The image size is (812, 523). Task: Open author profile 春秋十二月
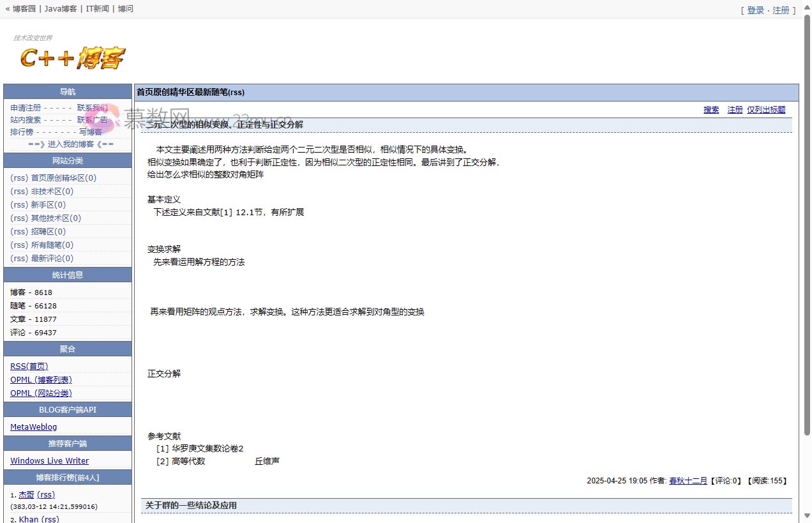pyautogui.click(x=688, y=481)
